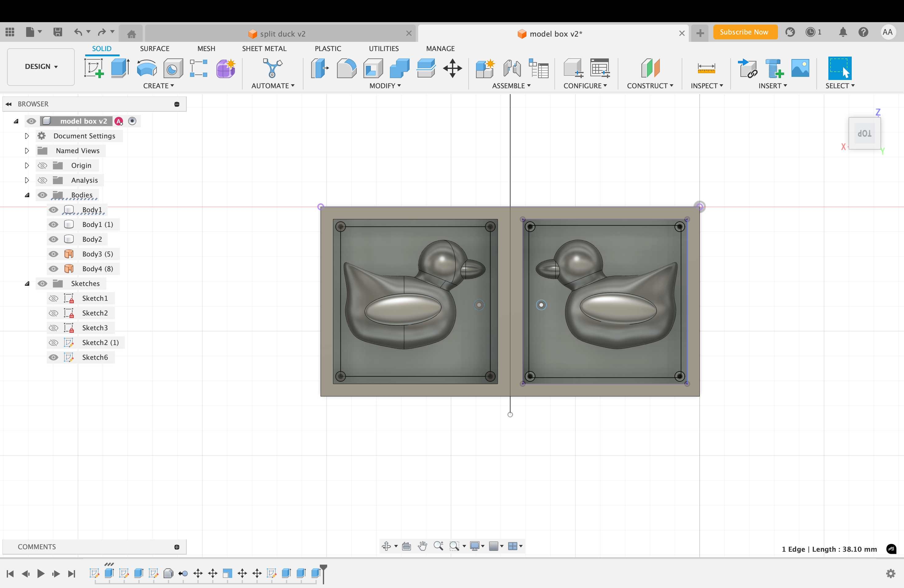The width and height of the screenshot is (904, 588).
Task: Switch to the UTILITIES tab
Action: coord(384,49)
